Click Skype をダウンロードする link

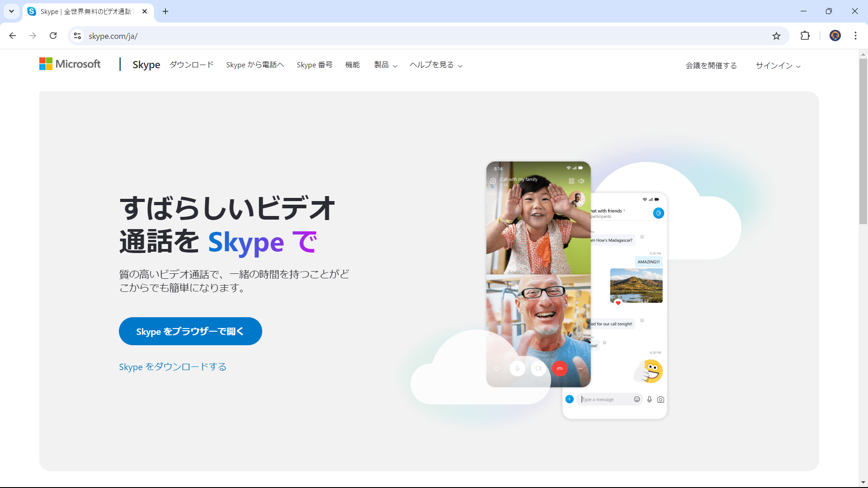coord(173,367)
